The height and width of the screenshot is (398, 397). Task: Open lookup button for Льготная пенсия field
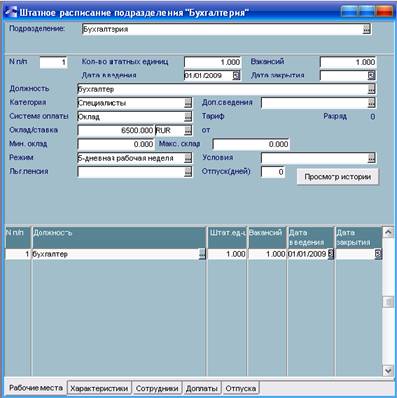coord(188,172)
